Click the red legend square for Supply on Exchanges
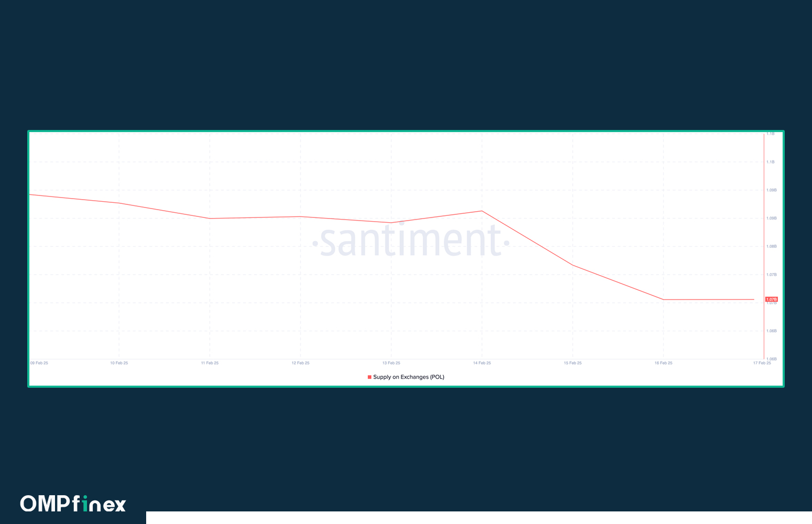 point(369,377)
